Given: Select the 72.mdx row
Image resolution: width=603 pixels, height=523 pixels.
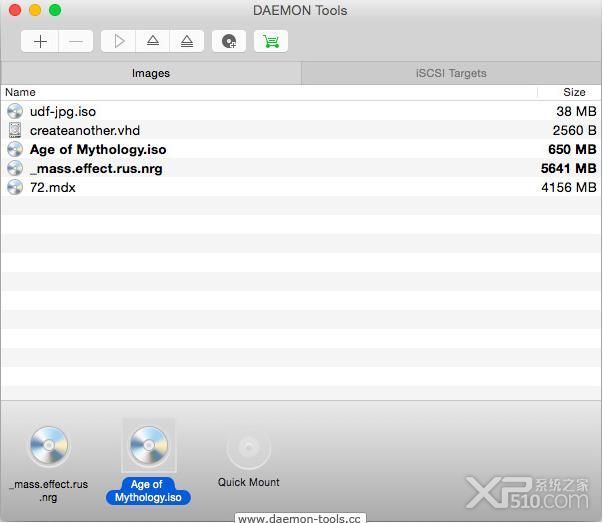Looking at the screenshot, I should [x=301, y=187].
